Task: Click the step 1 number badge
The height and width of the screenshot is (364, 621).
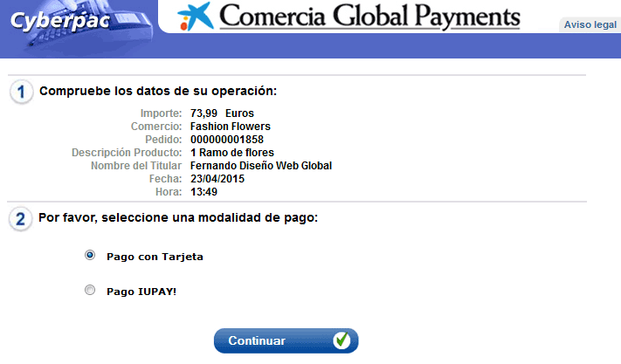Action: [22, 92]
